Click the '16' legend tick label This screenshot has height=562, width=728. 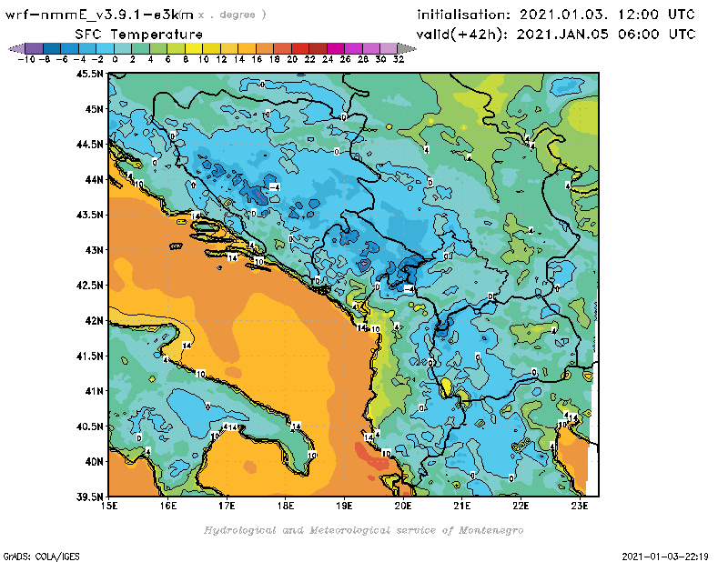(257, 60)
